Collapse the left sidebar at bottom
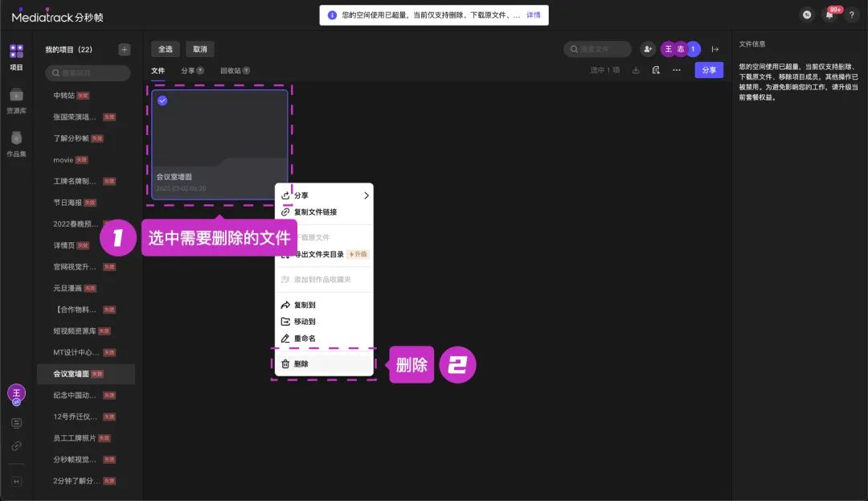The image size is (868, 501). [16, 482]
